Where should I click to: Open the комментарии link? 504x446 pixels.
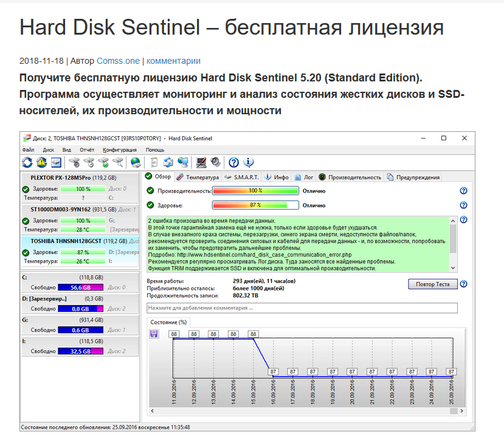173,61
